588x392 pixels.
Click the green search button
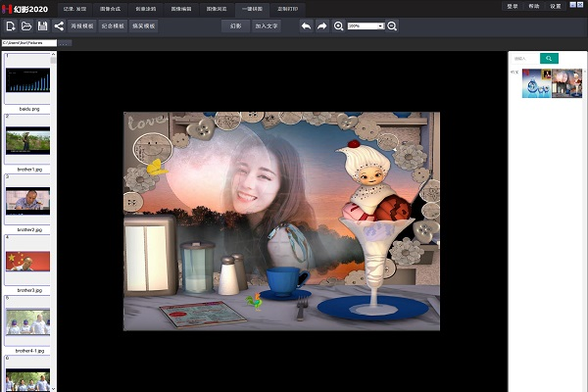point(549,59)
